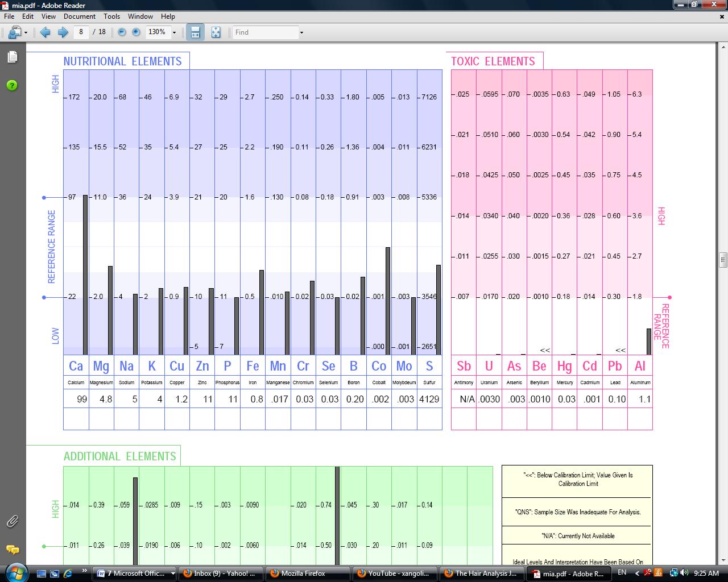This screenshot has width=728, height=582.
Task: Launch Internet Explorer from quick launch
Action: pyautogui.click(x=68, y=573)
